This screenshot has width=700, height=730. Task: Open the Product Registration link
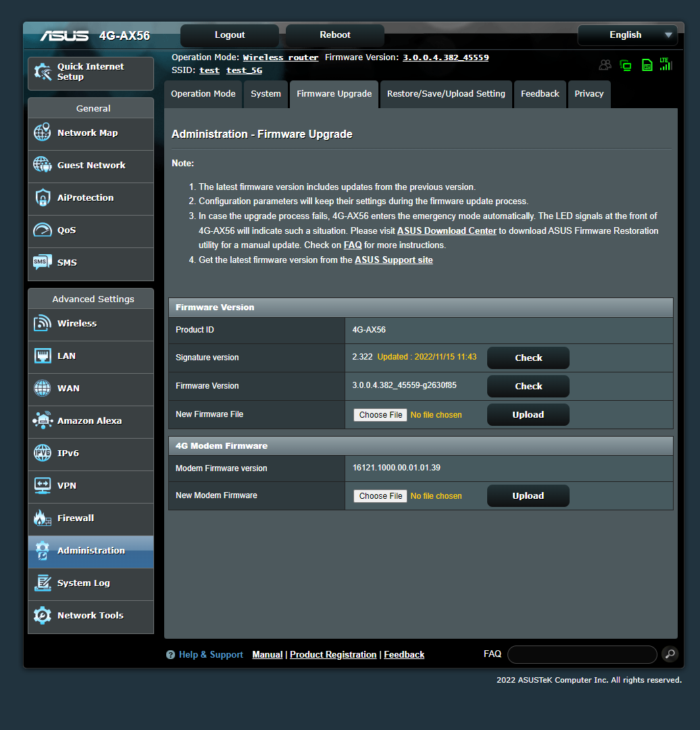pos(333,654)
